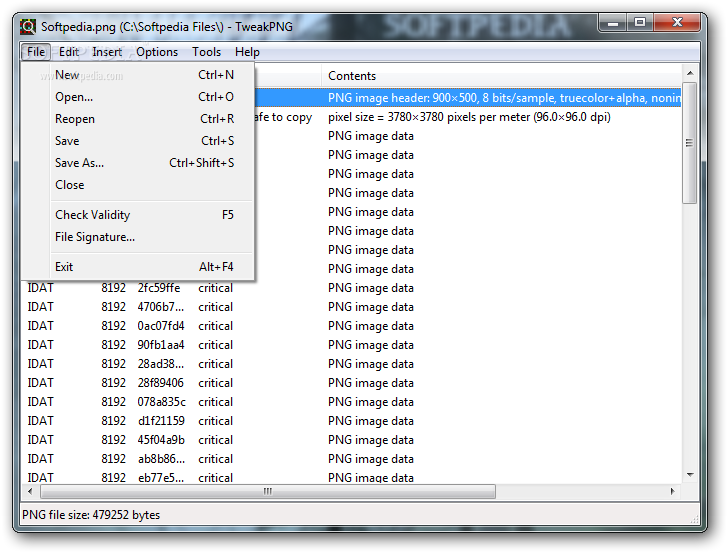Select the pixel size 3780×3780 row
The width and height of the screenshot is (728, 553).
pyautogui.click(x=468, y=117)
